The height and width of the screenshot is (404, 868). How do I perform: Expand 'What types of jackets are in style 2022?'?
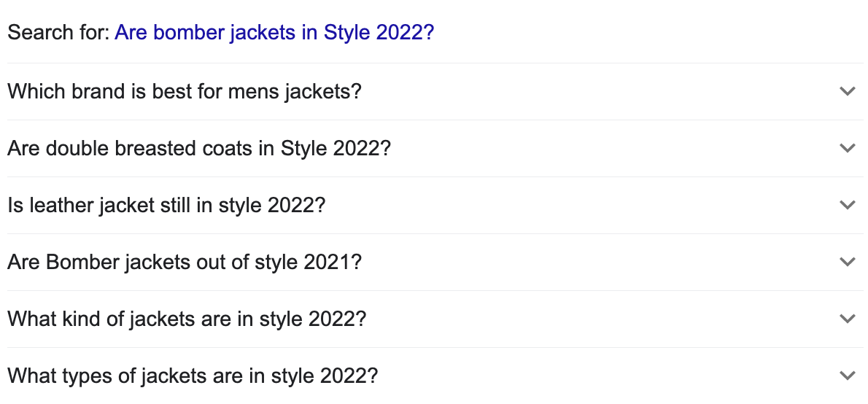(193, 376)
